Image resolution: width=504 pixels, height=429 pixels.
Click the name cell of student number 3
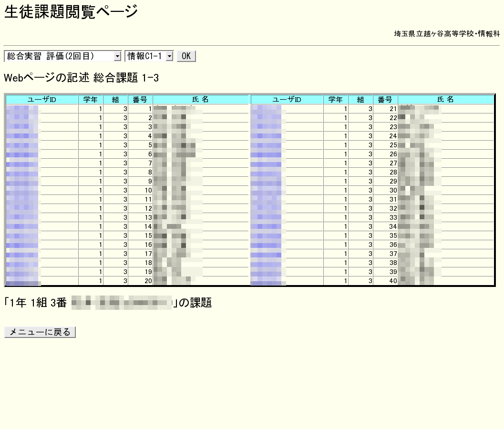tap(177, 127)
